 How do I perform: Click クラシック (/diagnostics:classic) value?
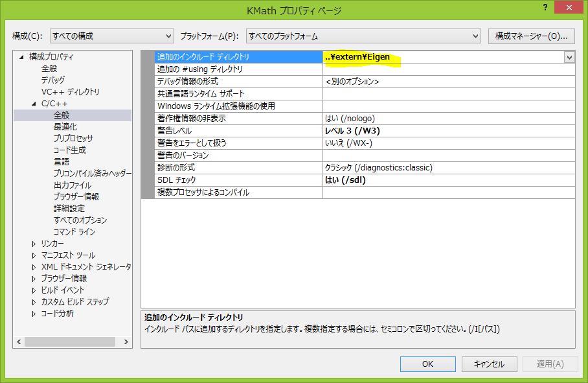tap(379, 168)
